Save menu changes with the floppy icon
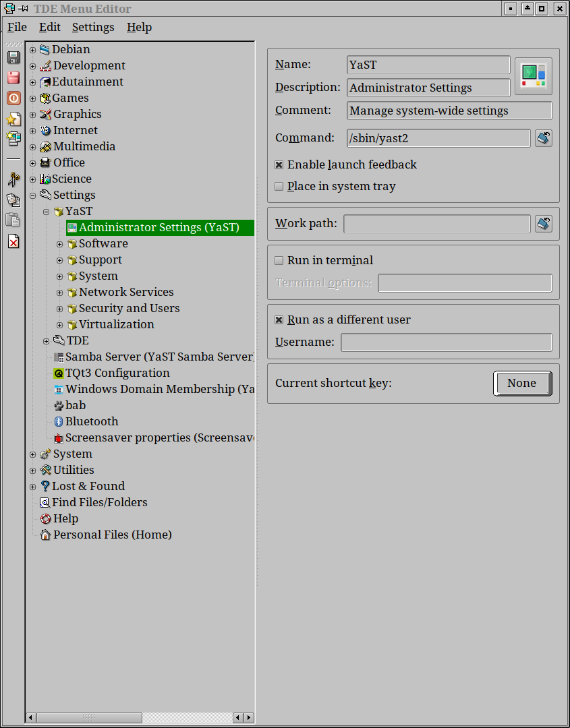The height and width of the screenshot is (728, 570). tap(13, 57)
